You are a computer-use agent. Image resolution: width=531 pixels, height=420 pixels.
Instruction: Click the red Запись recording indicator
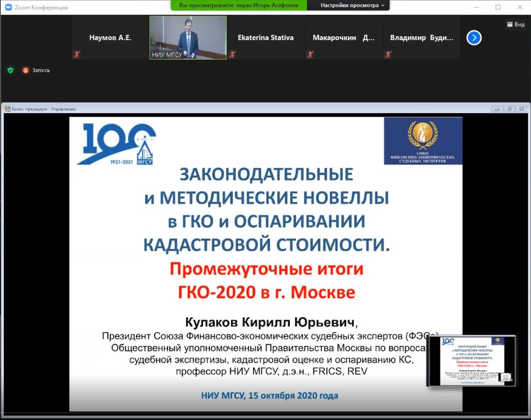click(26, 70)
